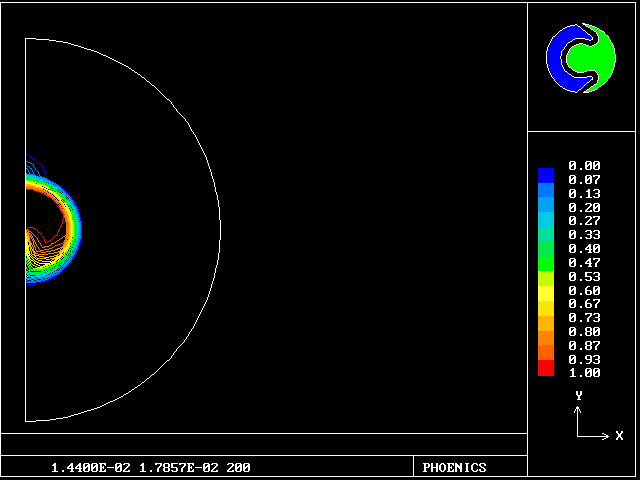Select the dark blue swatch at legend top

point(545,174)
